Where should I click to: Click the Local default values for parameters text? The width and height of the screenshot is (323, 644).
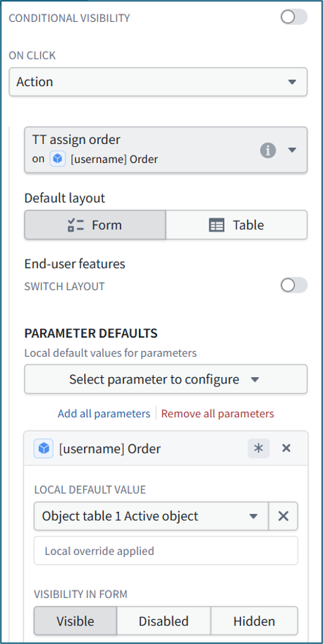pyautogui.click(x=111, y=353)
